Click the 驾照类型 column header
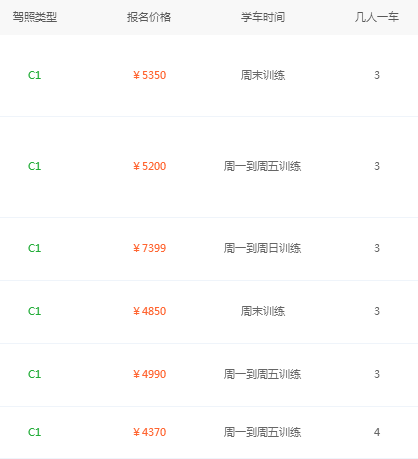Image resolution: width=418 pixels, height=459 pixels. point(35,17)
